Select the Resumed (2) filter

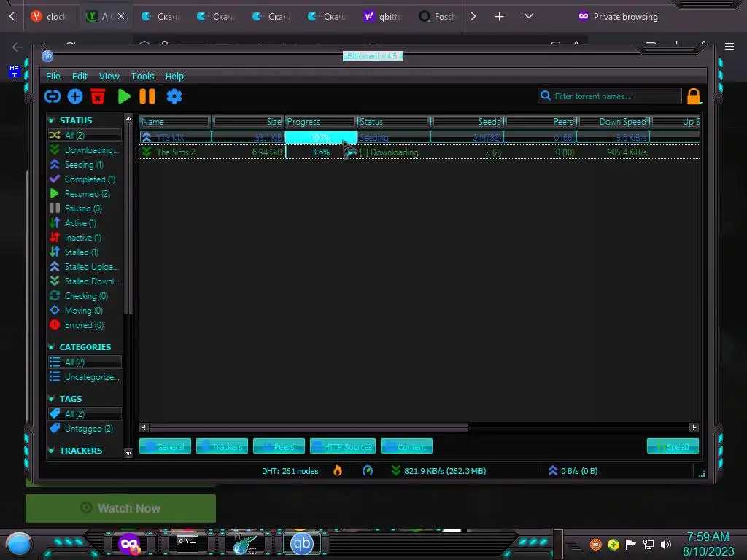(x=85, y=194)
